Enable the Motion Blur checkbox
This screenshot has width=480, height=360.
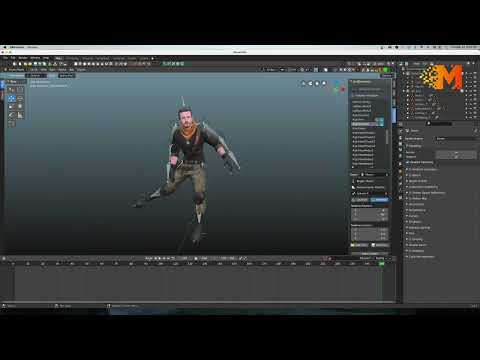click(411, 198)
